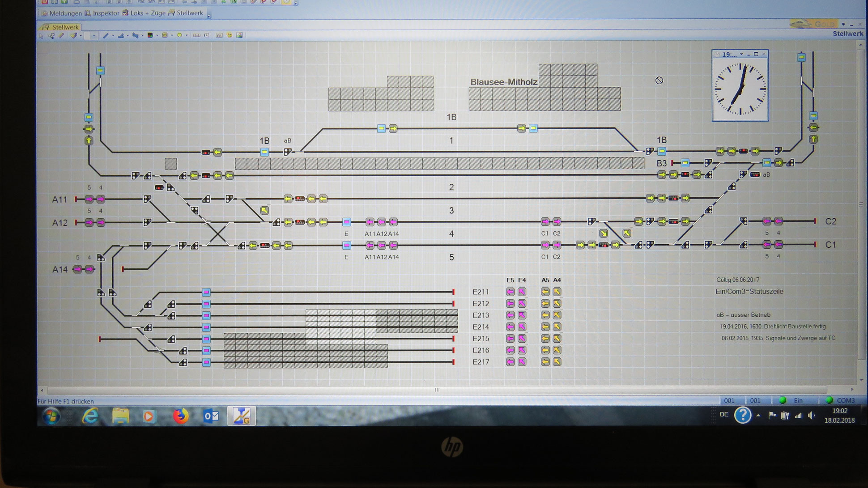868x488 pixels.
Task: Expand the straight track tool dropdown
Action: click(113, 35)
